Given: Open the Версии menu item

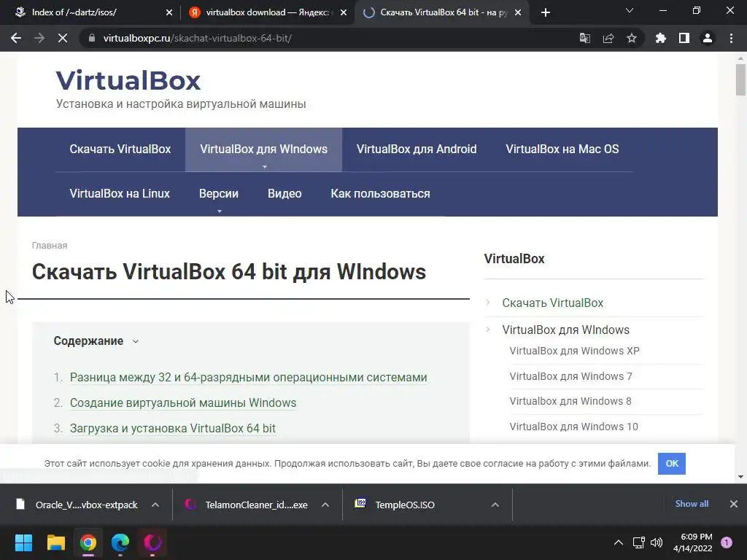Looking at the screenshot, I should pyautogui.click(x=219, y=194).
